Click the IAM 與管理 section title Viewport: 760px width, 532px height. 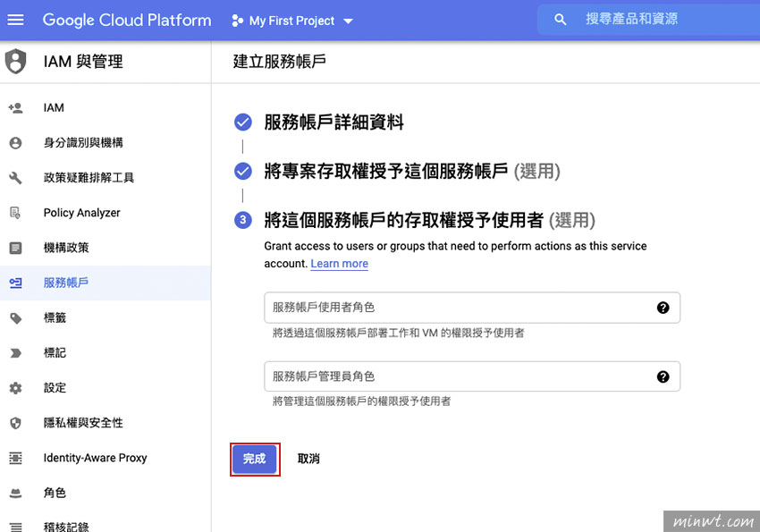click(x=83, y=62)
